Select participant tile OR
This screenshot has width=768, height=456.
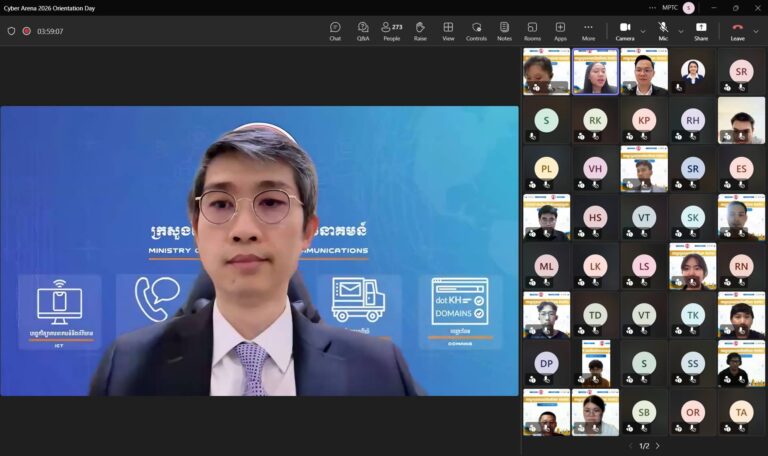(x=693, y=412)
